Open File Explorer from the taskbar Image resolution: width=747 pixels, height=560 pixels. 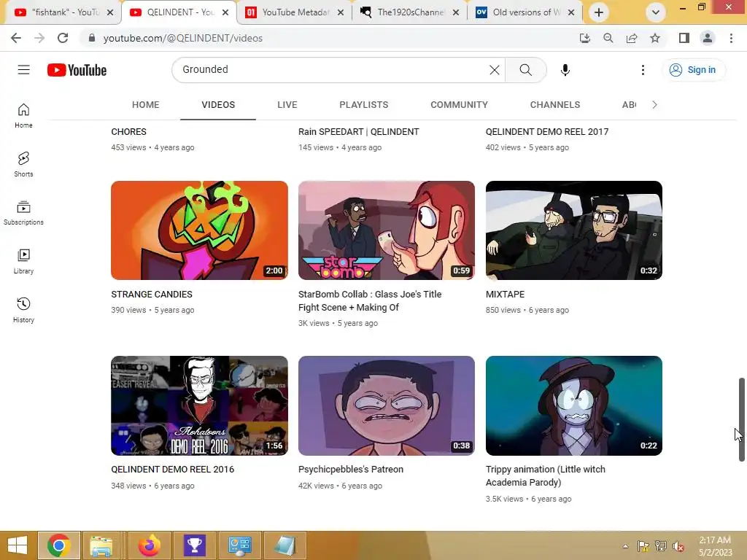(101, 545)
